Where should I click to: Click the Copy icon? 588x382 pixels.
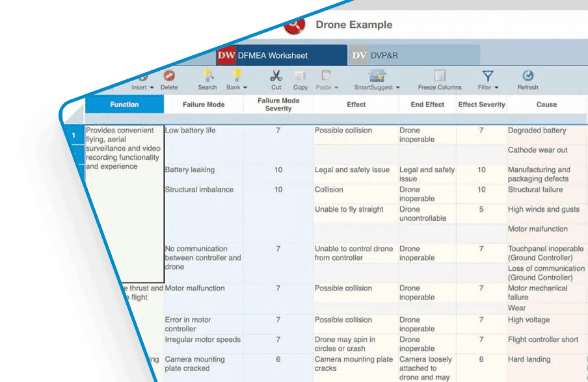[301, 76]
